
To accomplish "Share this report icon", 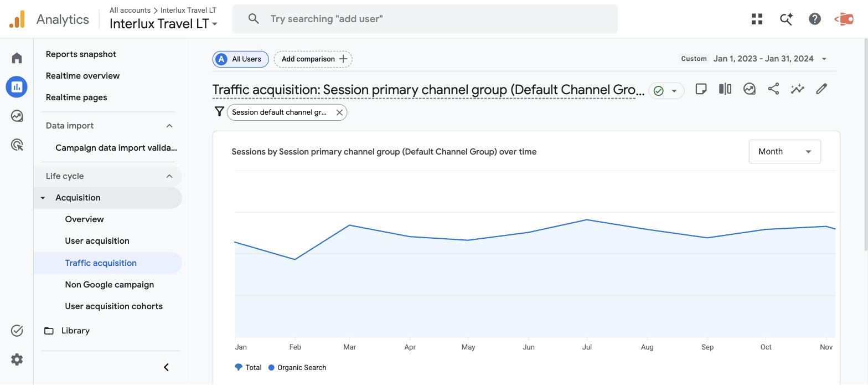I will 773,89.
